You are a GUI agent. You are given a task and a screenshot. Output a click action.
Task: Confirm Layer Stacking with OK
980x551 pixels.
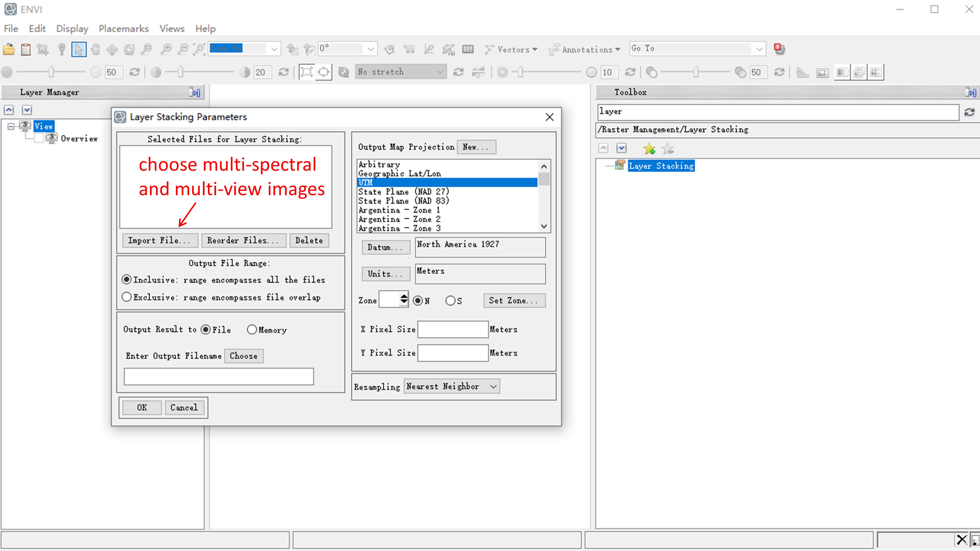click(142, 408)
